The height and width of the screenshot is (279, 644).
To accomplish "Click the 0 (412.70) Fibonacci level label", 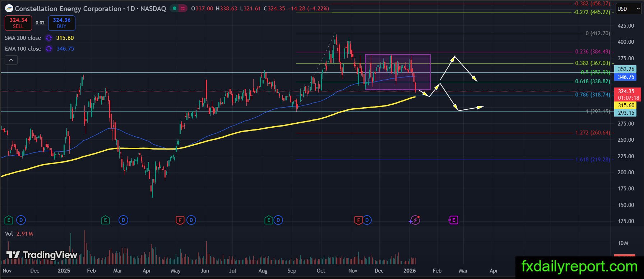I will [x=598, y=33].
